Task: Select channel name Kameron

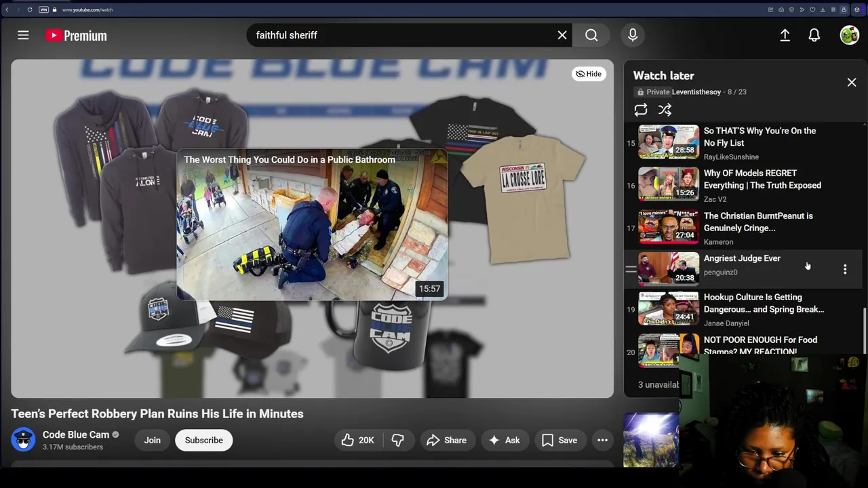Action: [x=718, y=242]
